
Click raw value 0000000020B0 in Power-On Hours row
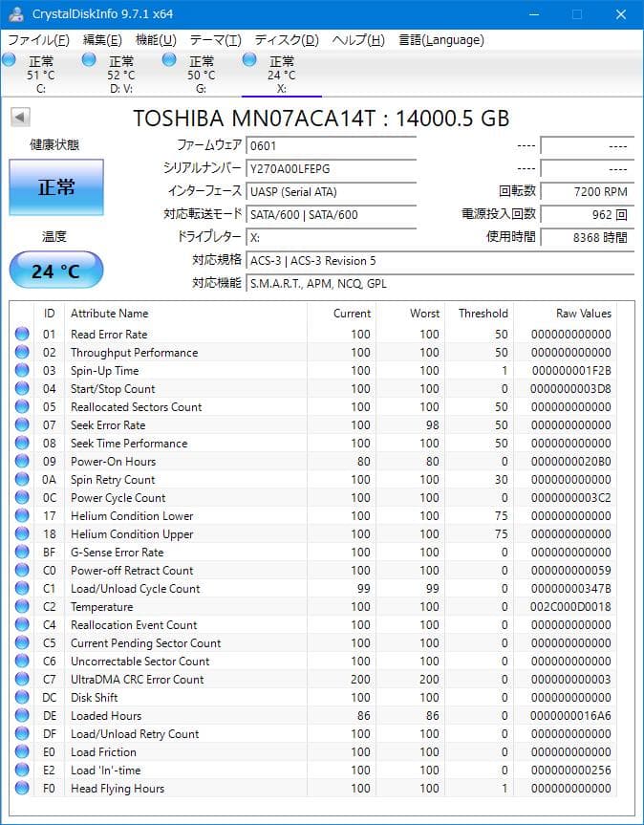[570, 462]
